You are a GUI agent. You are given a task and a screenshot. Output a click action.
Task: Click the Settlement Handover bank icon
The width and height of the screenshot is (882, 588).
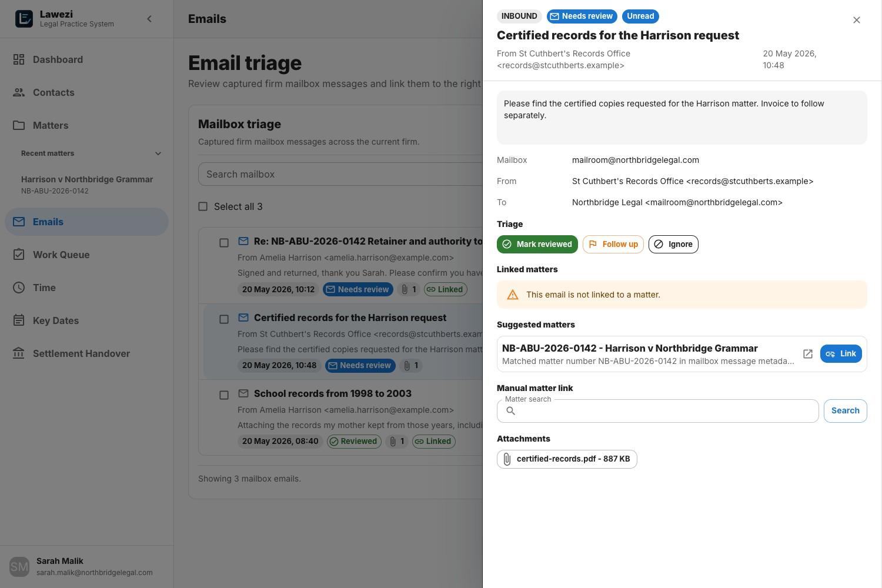pyautogui.click(x=19, y=353)
